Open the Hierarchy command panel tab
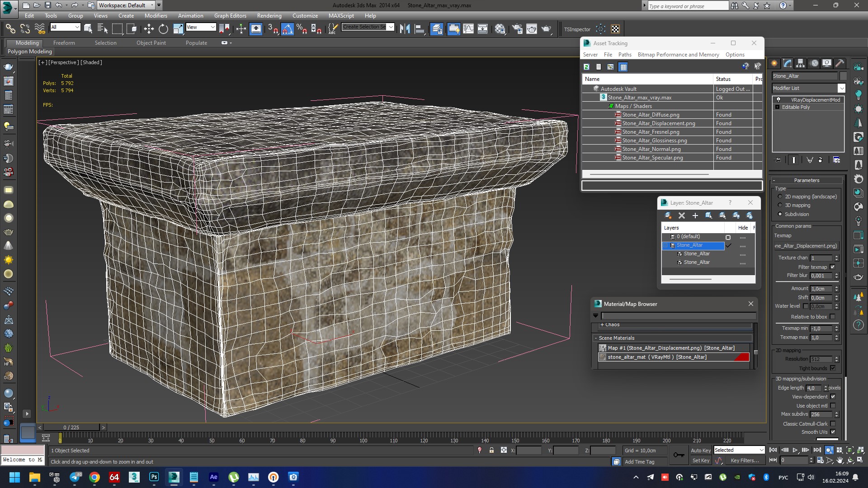The height and width of the screenshot is (488, 868). [x=800, y=63]
